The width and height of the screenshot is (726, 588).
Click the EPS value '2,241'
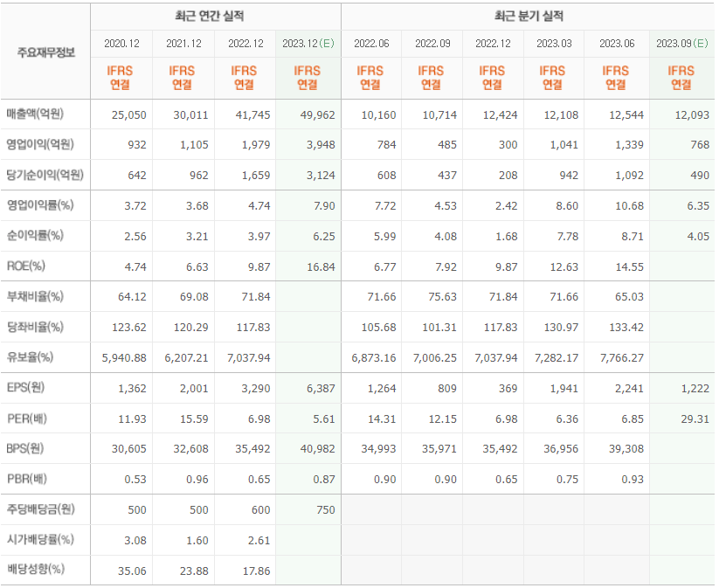tap(630, 389)
